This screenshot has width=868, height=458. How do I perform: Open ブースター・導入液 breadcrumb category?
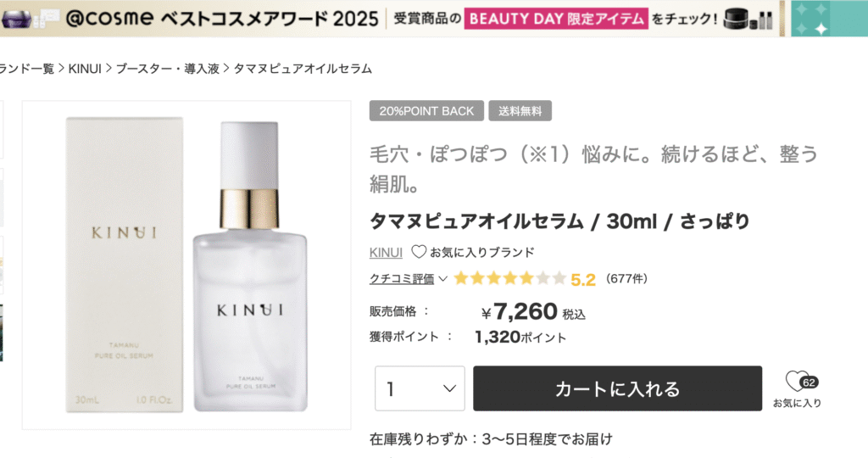[168, 69]
